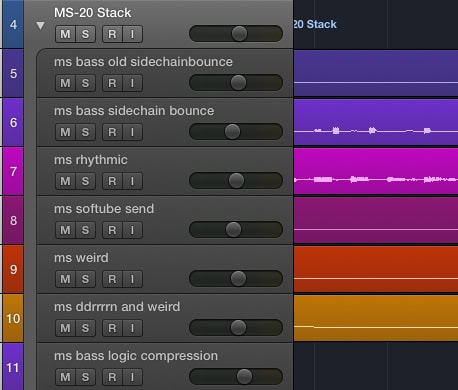This screenshot has height=390, width=458.
Task: Select the 'ms ddrrrrn and weird' track name
Action: 117,307
